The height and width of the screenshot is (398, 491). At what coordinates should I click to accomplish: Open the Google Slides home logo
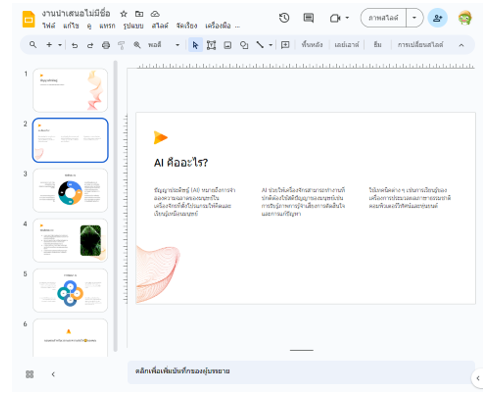pos(29,19)
